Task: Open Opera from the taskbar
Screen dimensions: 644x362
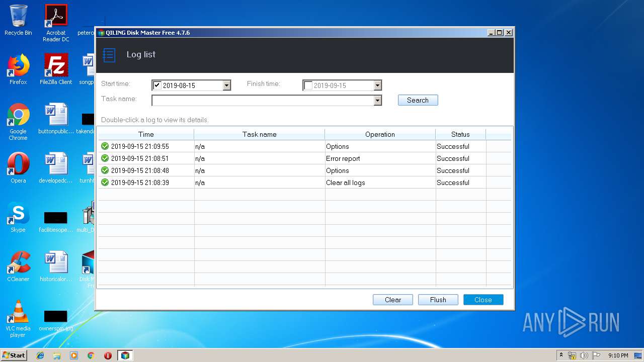Action: [108, 355]
